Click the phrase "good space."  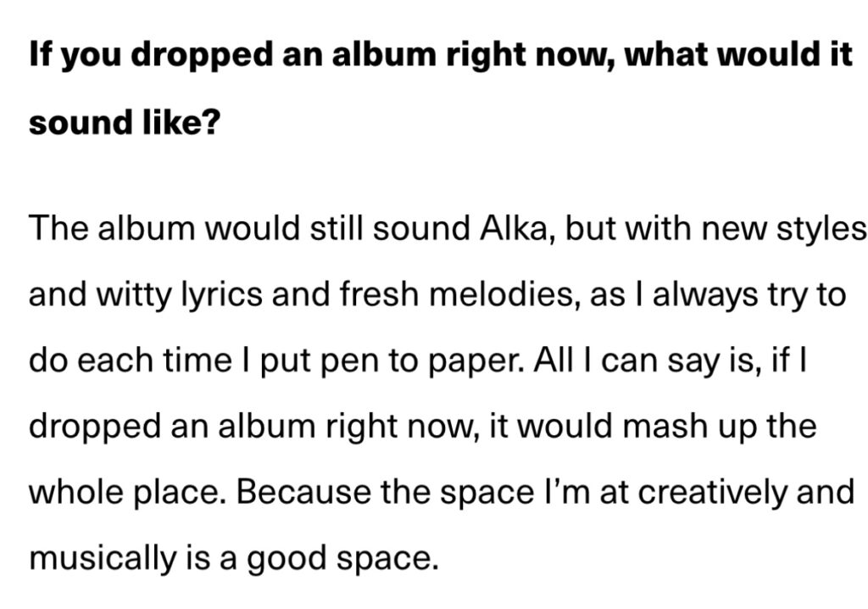click(342, 559)
